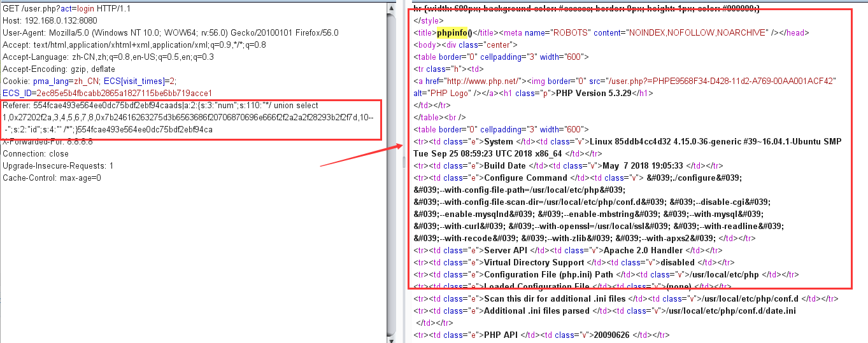This screenshot has height=343, width=868.
Task: Click the 'Virtual Directory Support' disabled row
Action: coord(574,263)
